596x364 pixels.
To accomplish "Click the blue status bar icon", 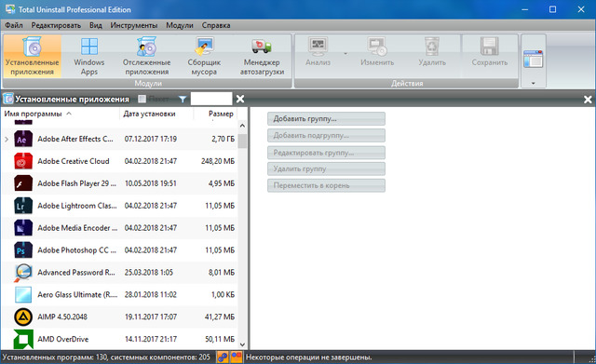I will pyautogui.click(x=223, y=357).
